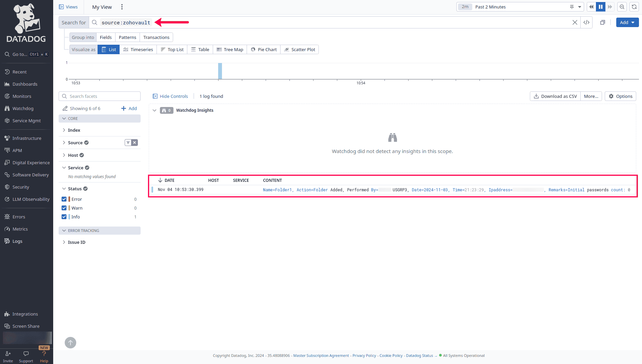Go to Dashboards in sidebar
The width and height of the screenshot is (642, 364).
pos(25,84)
